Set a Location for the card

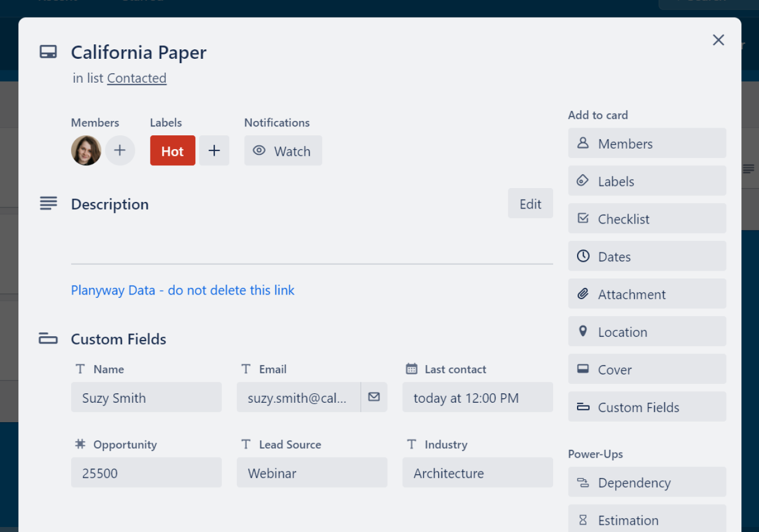click(x=646, y=332)
